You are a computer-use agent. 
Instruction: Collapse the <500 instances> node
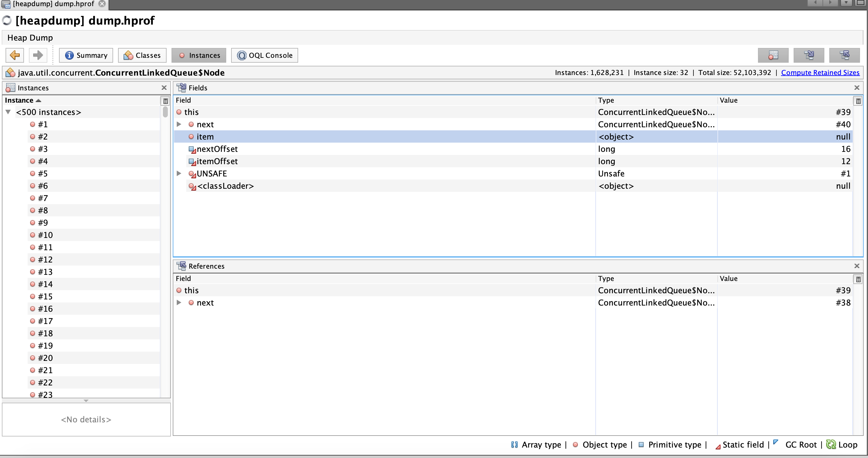[x=8, y=112]
